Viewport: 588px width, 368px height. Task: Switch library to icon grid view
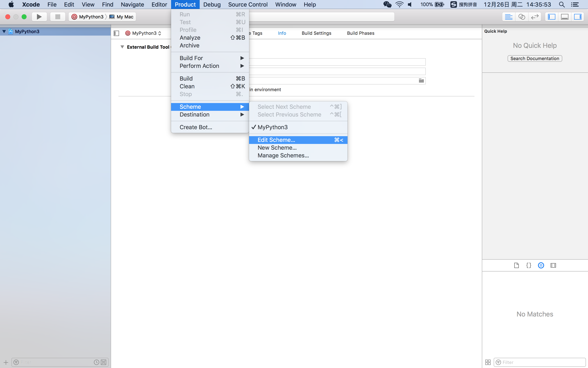pos(488,362)
